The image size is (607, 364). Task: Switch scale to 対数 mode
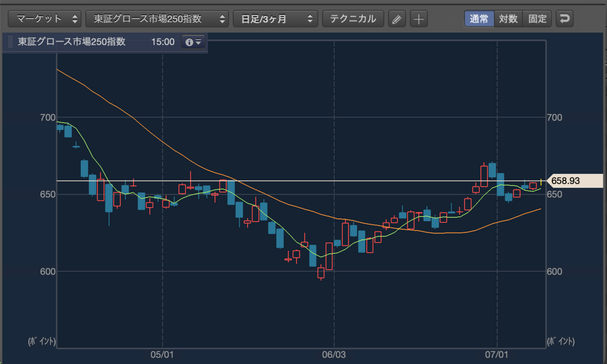(508, 19)
